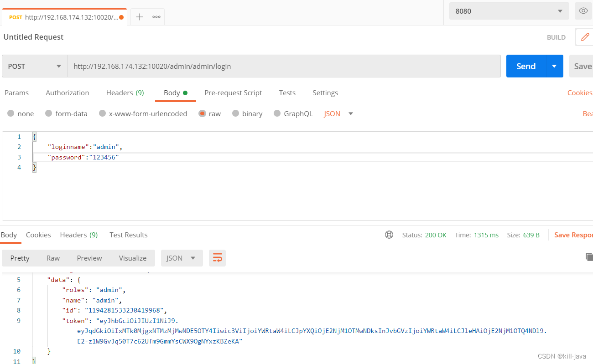
Task: Click the Status: 200 OK text
Action: (424, 235)
